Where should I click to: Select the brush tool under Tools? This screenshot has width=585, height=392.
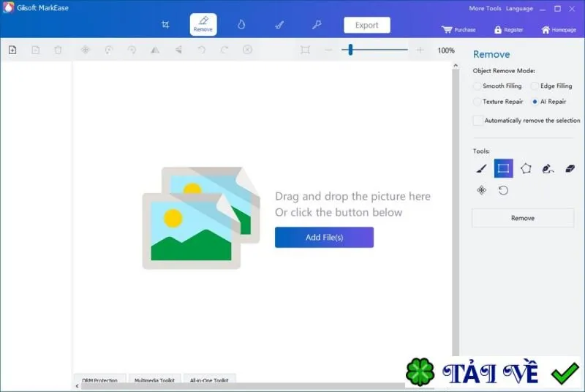(481, 169)
